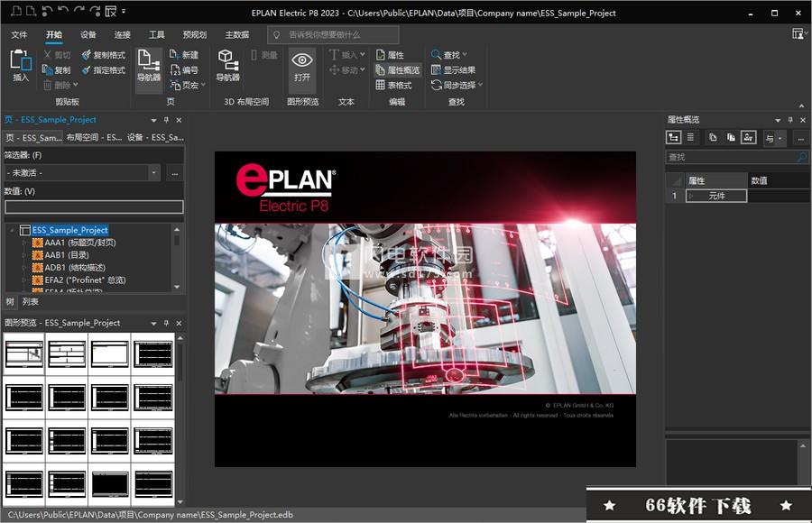Screen dimensions: 812x523
Task: Collapse the ribbon with the chevron arrow
Action: [x=802, y=106]
